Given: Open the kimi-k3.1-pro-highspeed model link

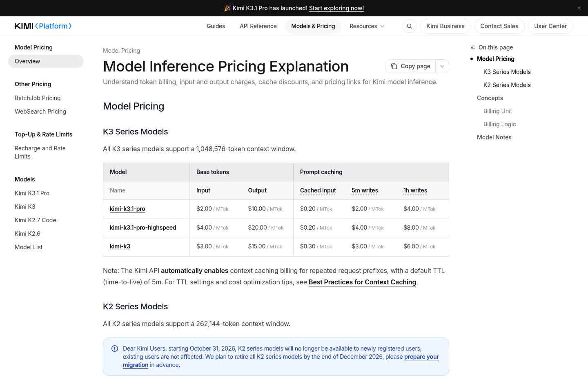Looking at the screenshot, I should (143, 228).
